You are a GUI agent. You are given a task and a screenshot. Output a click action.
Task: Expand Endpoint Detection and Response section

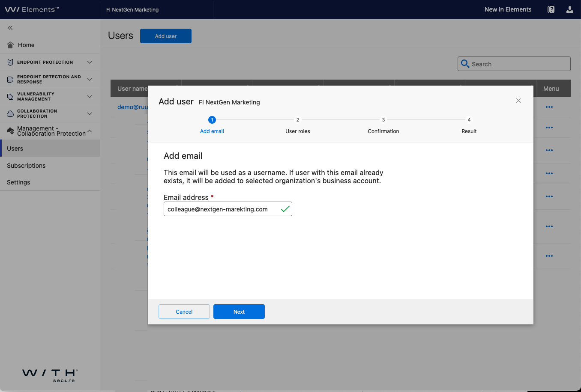point(90,80)
